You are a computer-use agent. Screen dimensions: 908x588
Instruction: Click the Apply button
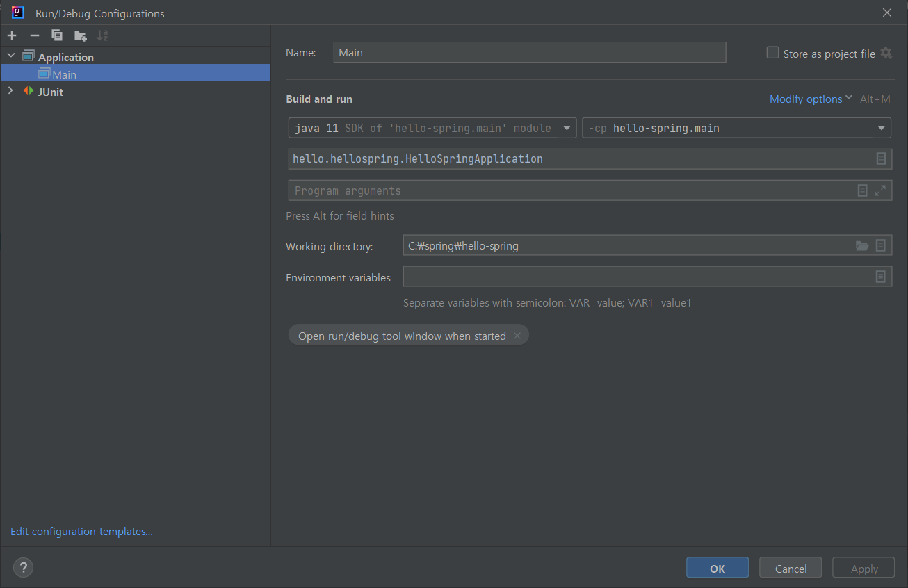click(864, 568)
